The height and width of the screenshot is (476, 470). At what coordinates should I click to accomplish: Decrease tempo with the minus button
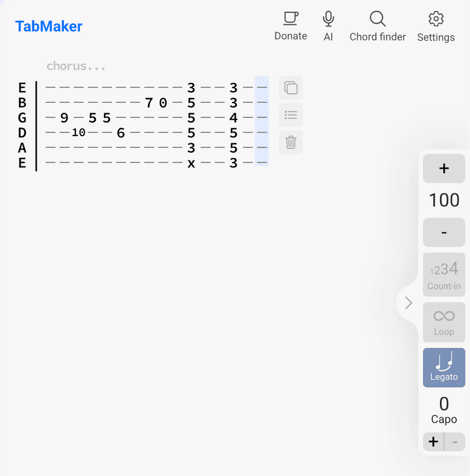444,232
